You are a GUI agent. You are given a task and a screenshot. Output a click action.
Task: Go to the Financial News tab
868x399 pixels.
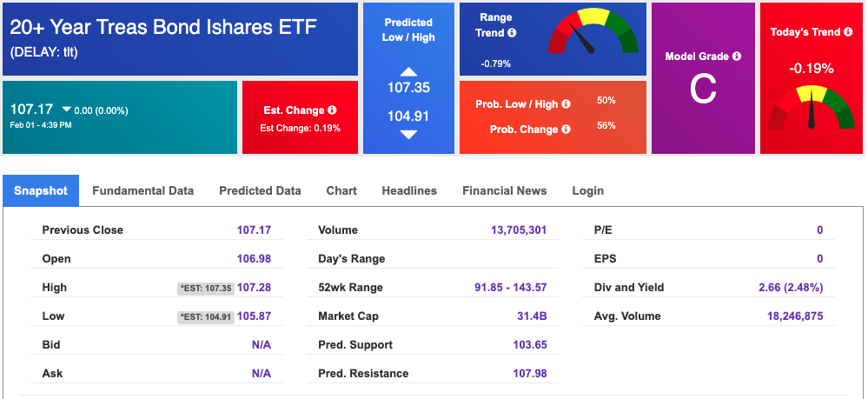point(504,190)
